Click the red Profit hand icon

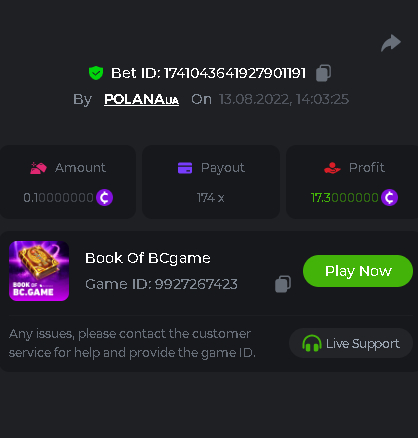[x=332, y=168]
